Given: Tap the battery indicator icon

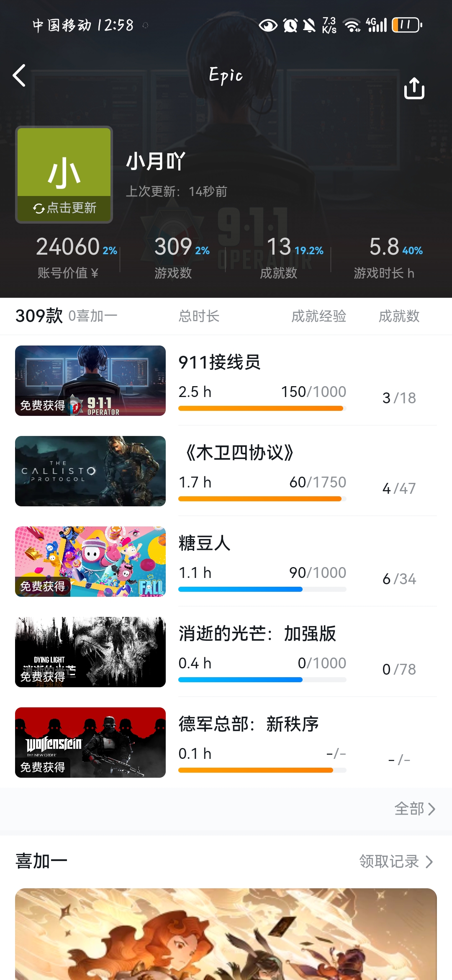Looking at the screenshot, I should pos(407,25).
